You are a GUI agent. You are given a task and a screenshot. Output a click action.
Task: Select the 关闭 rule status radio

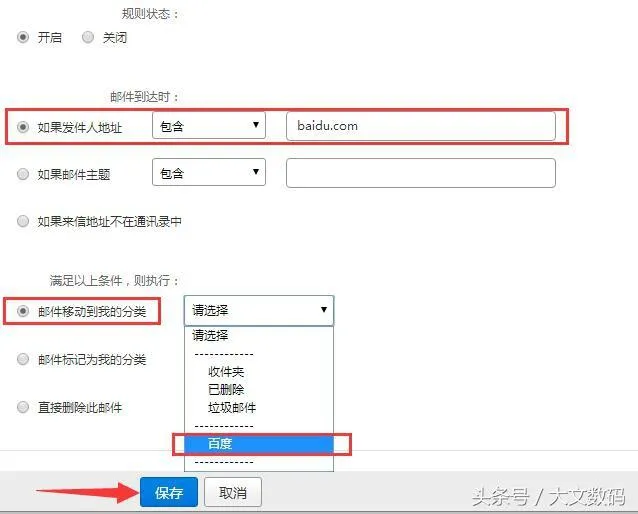point(88,37)
